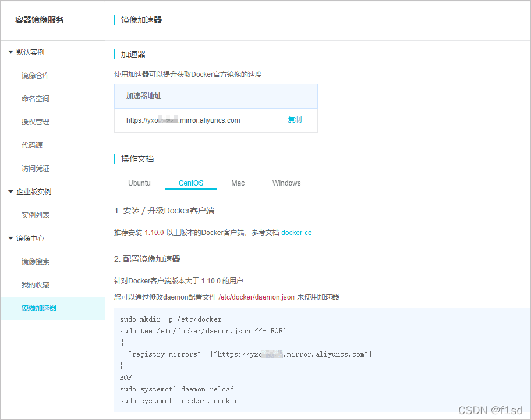The width and height of the screenshot is (531, 420).
Task: Select 代码源 sidebar item
Action: [32, 145]
